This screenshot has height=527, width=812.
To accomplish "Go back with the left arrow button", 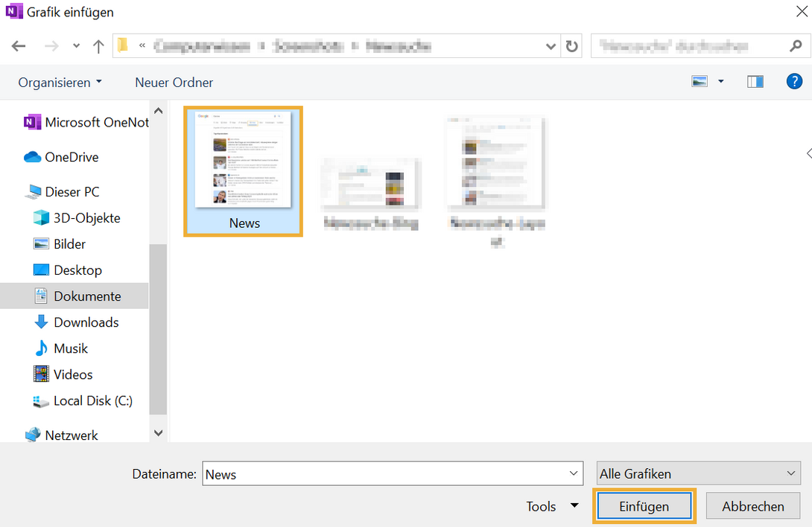I will (x=19, y=47).
